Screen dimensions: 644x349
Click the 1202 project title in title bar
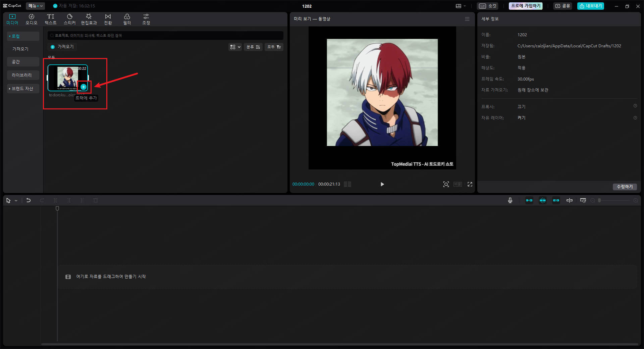[307, 6]
